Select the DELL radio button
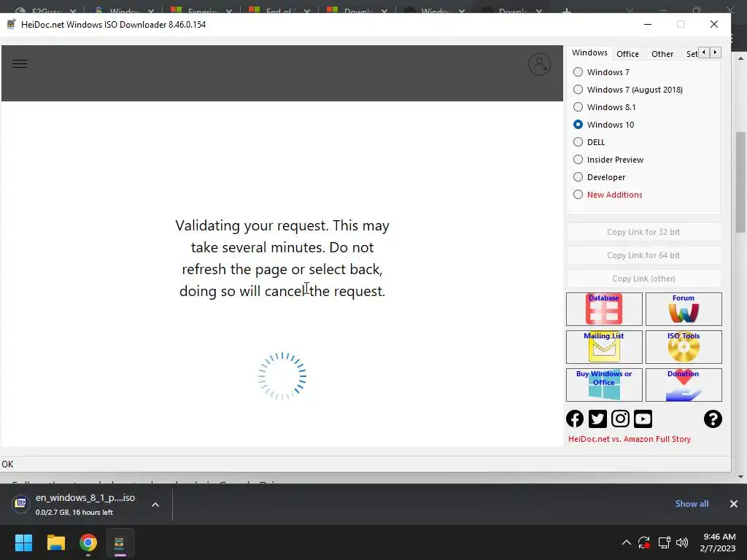The image size is (747, 560). (578, 142)
